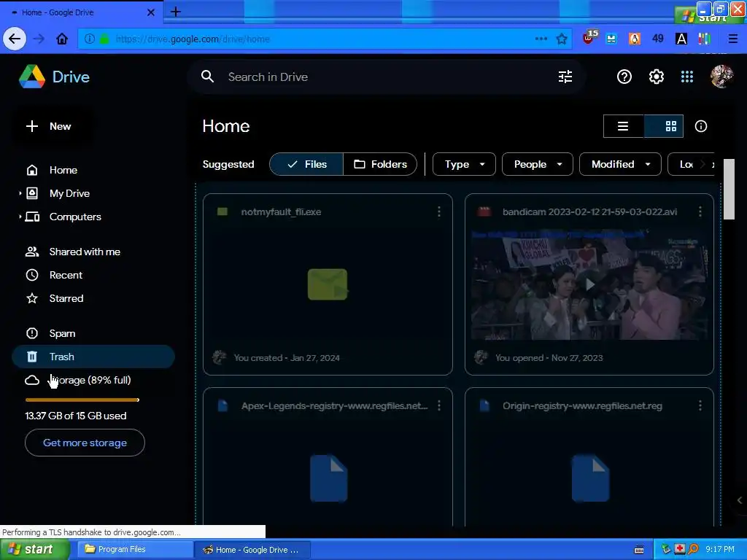This screenshot has height=560, width=747.
Task: Click the site information icon in address bar
Action: [x=90, y=39]
